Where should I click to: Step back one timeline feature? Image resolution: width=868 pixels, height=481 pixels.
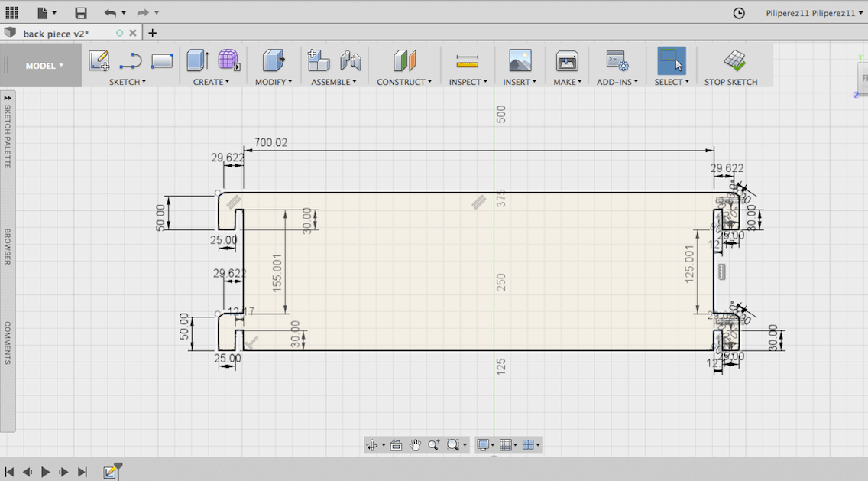[28, 472]
